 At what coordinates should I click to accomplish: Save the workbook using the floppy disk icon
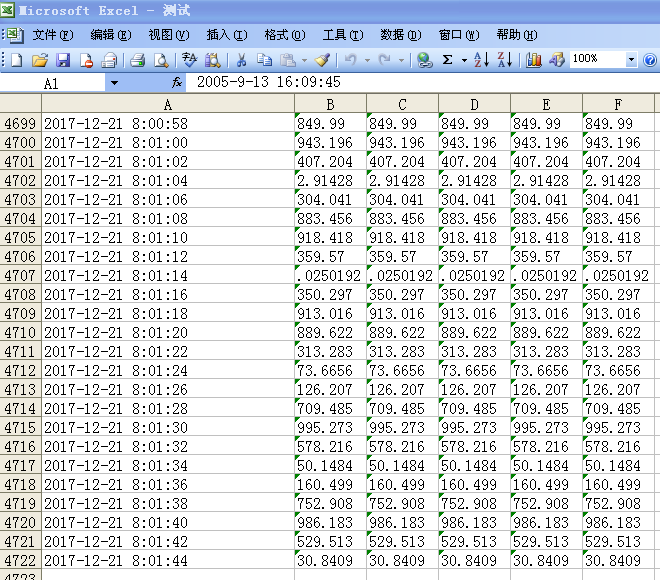click(63, 60)
